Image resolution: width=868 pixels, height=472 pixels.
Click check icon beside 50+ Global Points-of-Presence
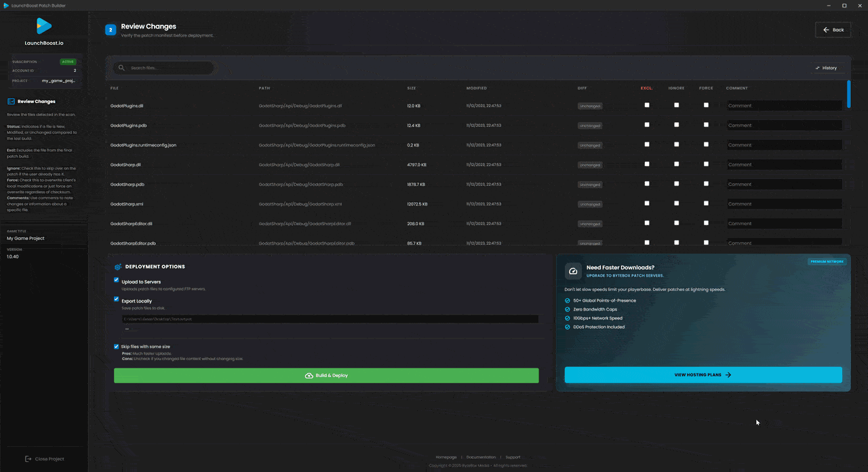pos(568,300)
